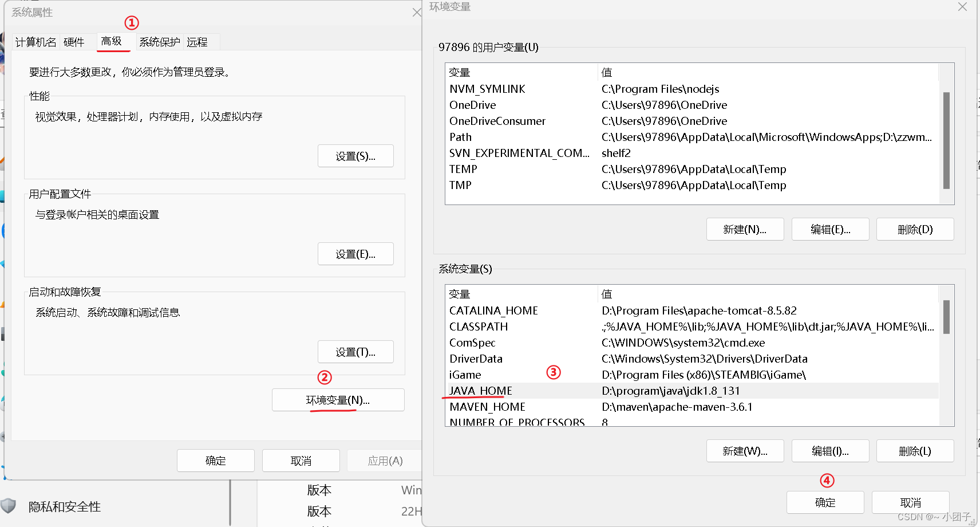
Task: Click 取消 in the 系统属性 dialog
Action: [301, 461]
